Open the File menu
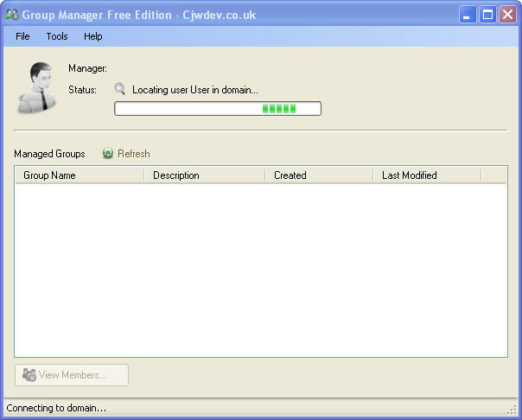Screen dimensions: 522x420 (22, 36)
